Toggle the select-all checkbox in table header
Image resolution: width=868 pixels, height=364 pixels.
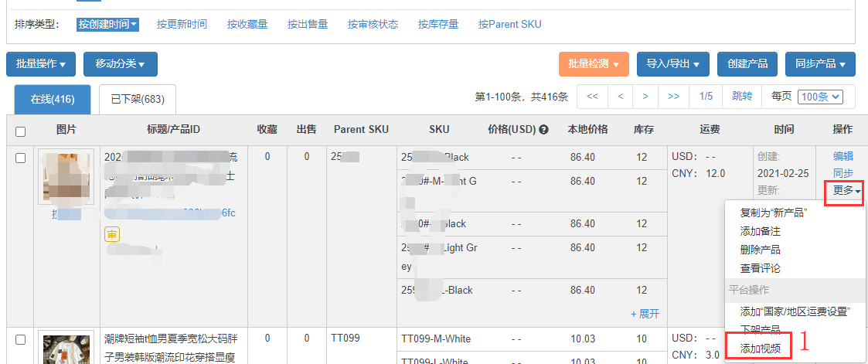pyautogui.click(x=20, y=131)
